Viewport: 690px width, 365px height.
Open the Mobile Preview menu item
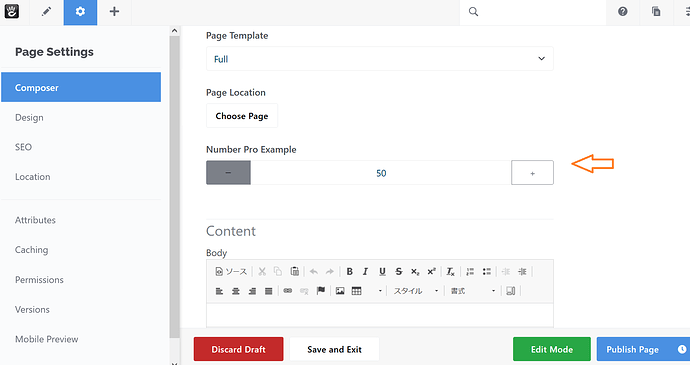(47, 339)
